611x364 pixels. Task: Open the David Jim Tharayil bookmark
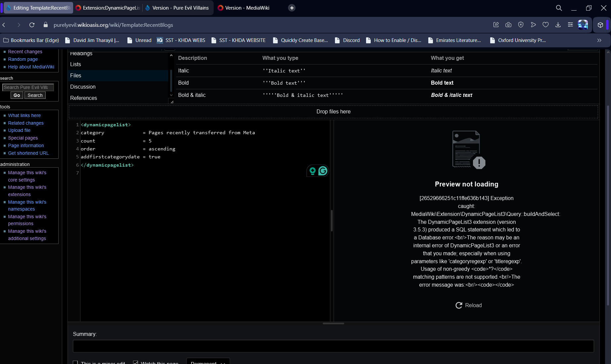click(x=92, y=40)
